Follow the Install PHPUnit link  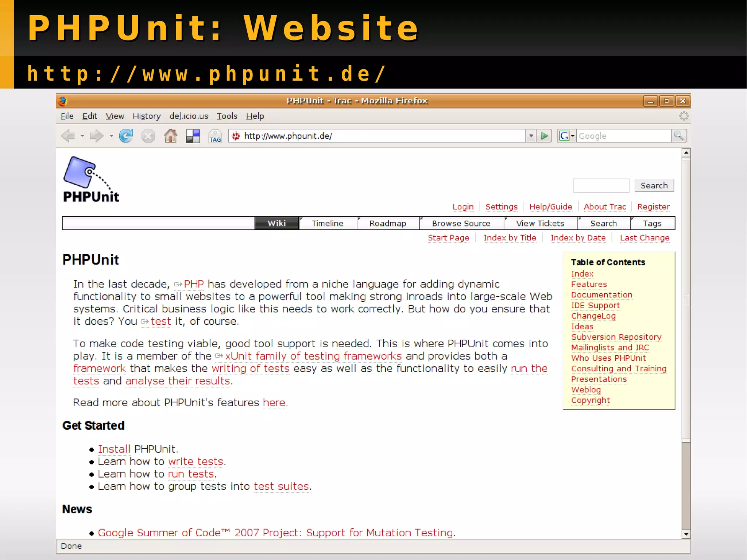tap(114, 449)
